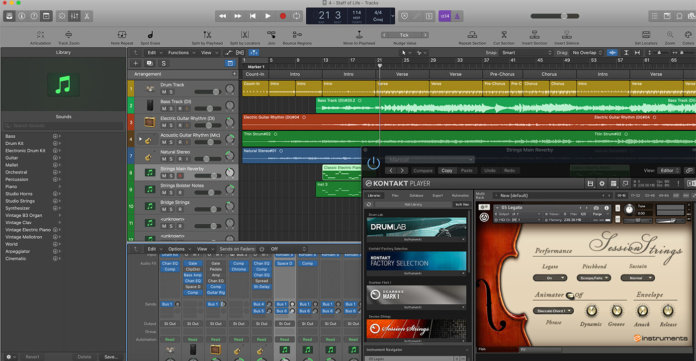Click the Mixer icon in control bar
This screenshot has width=696, height=361.
(x=75, y=16)
